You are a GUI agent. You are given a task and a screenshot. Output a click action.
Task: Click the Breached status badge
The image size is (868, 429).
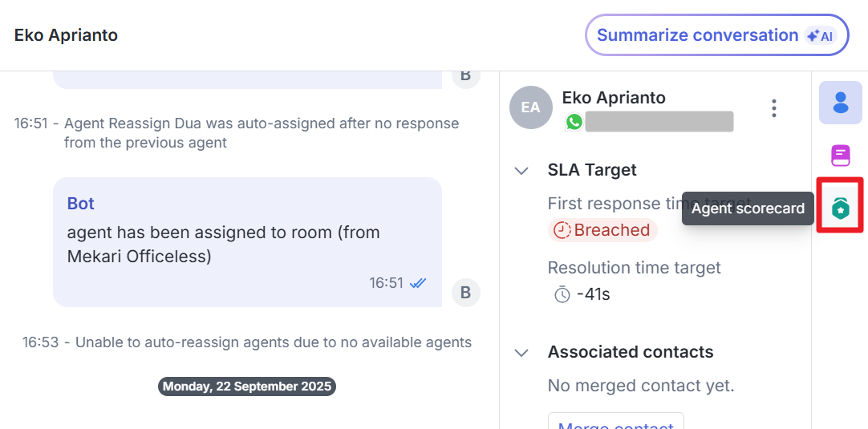click(x=602, y=231)
